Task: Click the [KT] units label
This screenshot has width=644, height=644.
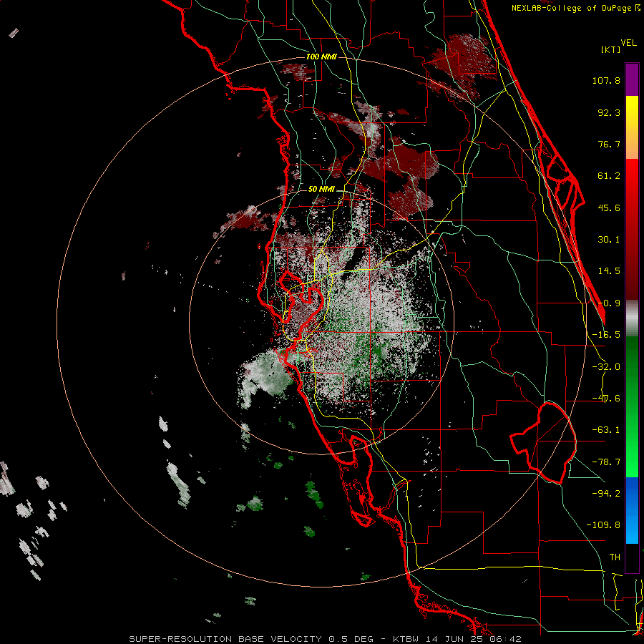Action: (x=611, y=49)
